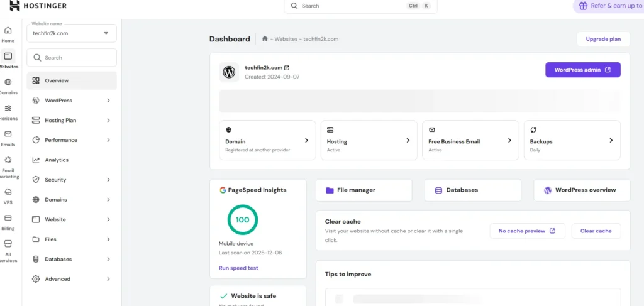The image size is (644, 306).
Task: Open the Backups card chevron
Action: (611, 140)
